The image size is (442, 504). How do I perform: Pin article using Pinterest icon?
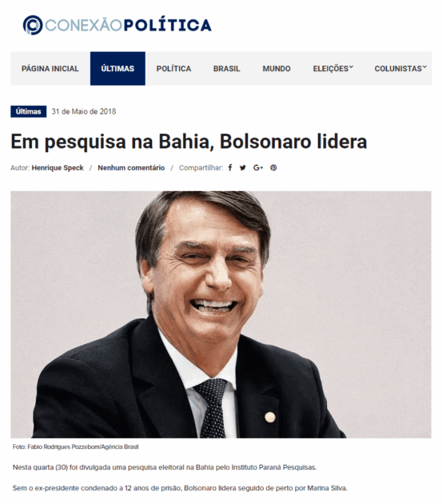[273, 167]
